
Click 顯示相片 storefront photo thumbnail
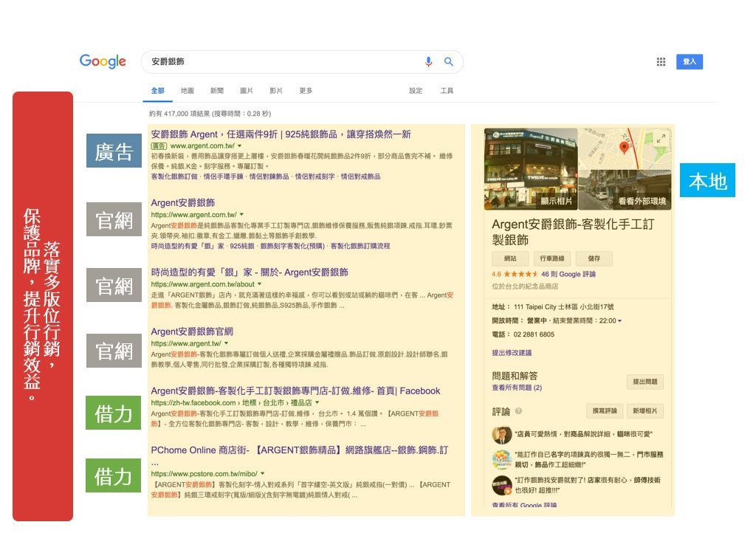pos(530,169)
